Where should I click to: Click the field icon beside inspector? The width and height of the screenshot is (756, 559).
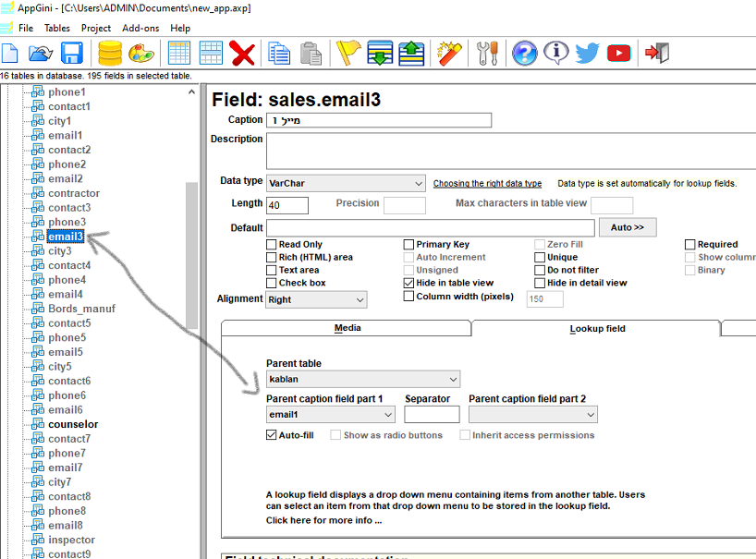(x=38, y=540)
